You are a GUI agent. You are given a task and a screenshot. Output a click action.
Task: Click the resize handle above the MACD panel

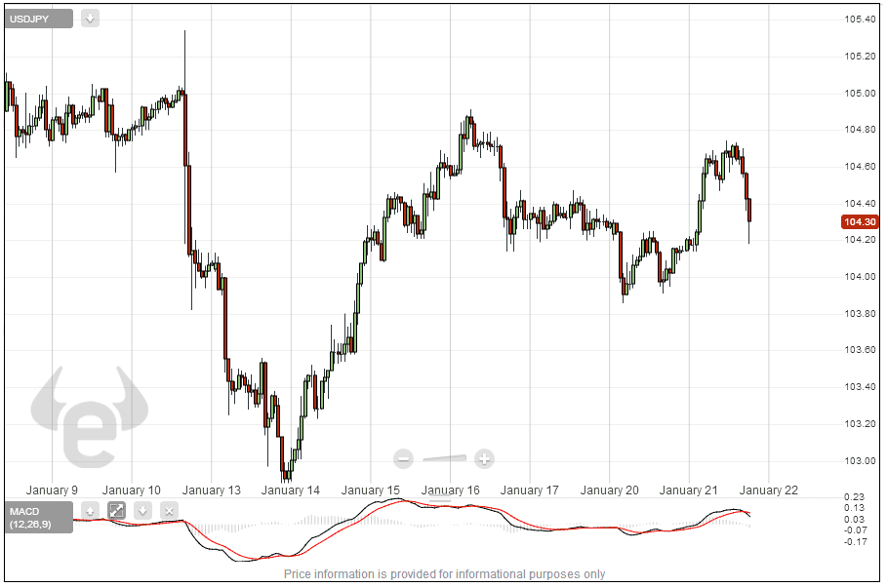click(440, 498)
